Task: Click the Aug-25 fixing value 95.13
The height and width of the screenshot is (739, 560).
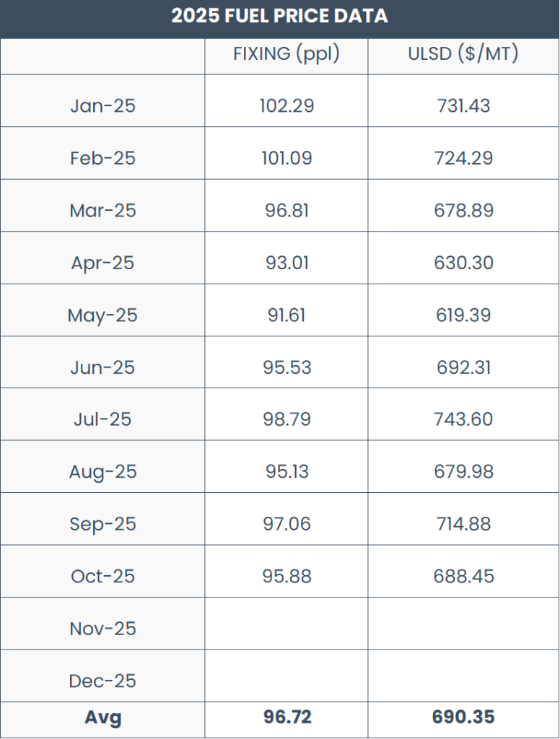Action: [x=286, y=472]
